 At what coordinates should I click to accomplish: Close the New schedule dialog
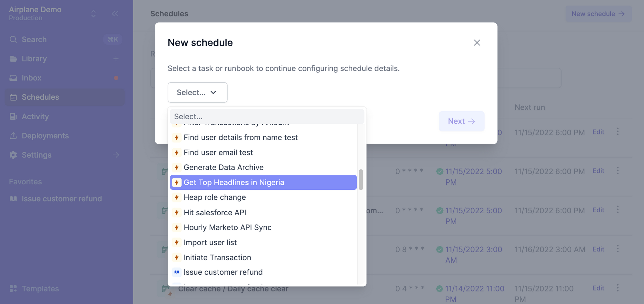click(477, 42)
